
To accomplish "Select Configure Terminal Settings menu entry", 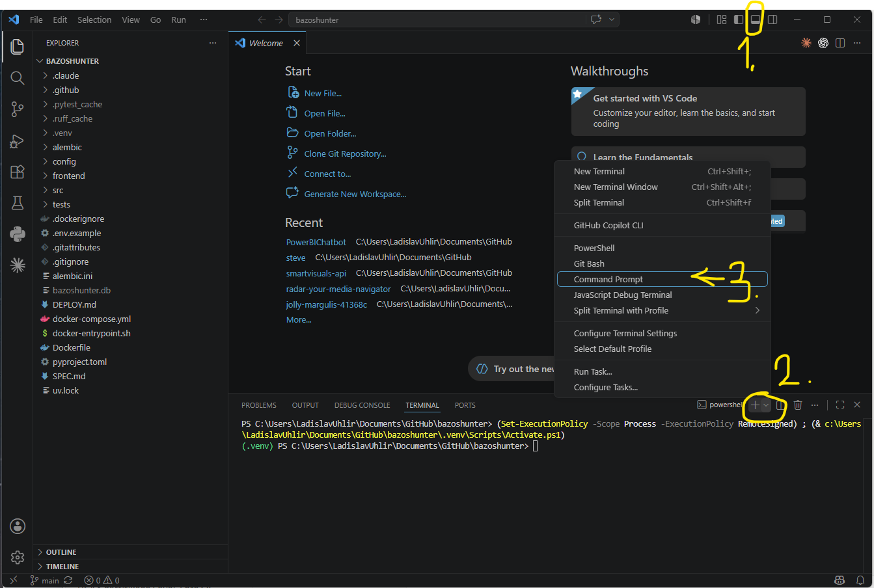I will (x=662, y=333).
